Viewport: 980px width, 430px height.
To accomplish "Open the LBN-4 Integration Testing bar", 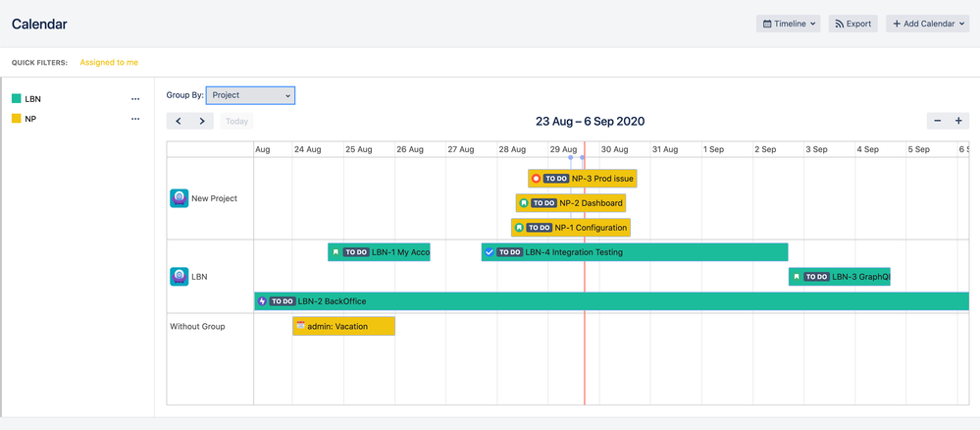I will click(x=635, y=252).
